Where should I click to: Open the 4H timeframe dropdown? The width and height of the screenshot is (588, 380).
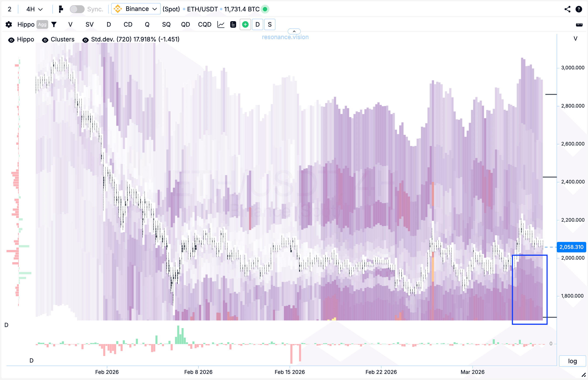pyautogui.click(x=34, y=9)
